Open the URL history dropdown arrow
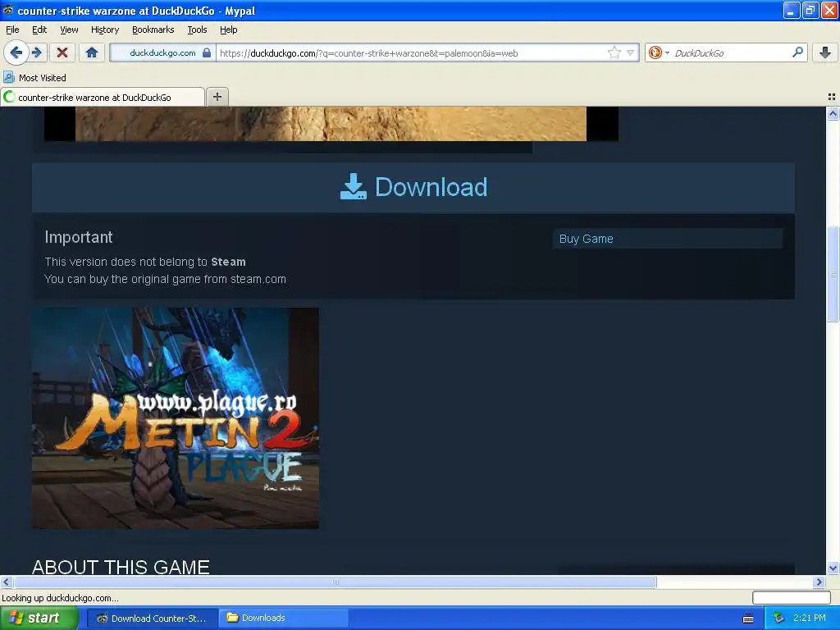Viewport: 840px width, 630px height. pyautogui.click(x=631, y=52)
